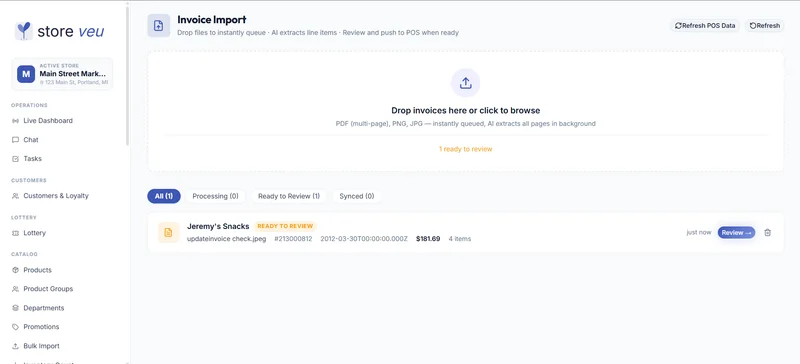Viewport: 800px width, 364px height.
Task: Select the All (1) filter tab
Action: click(164, 196)
